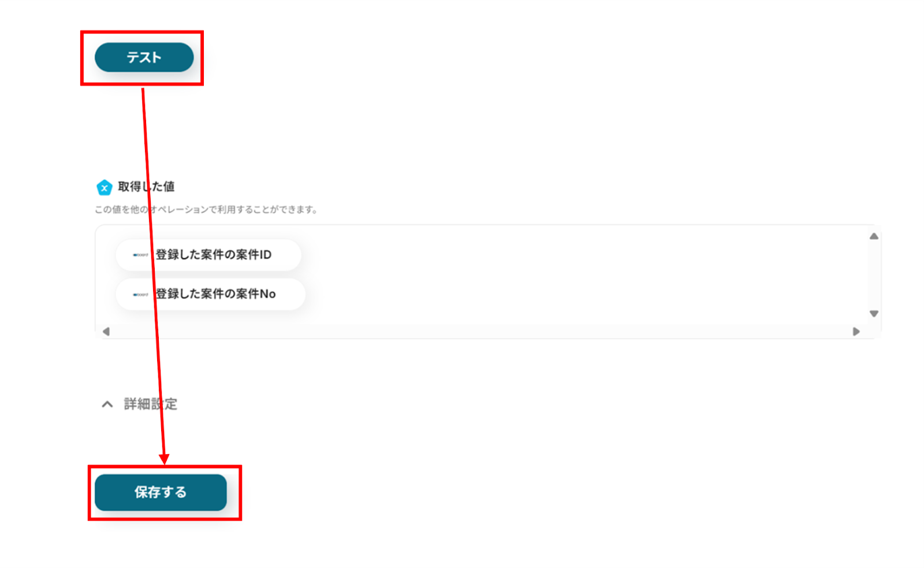This screenshot has height=568, width=924.
Task: Click the blue 取得した値 pentagon icon
Action: (104, 187)
